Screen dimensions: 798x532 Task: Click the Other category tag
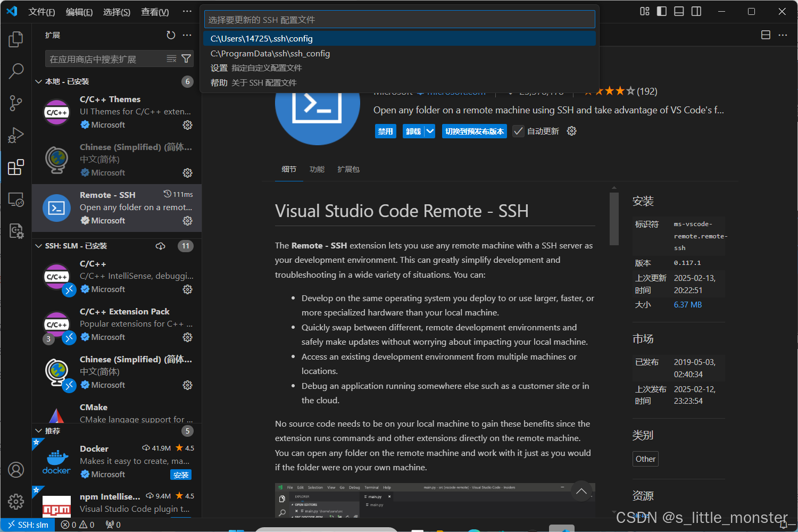pyautogui.click(x=645, y=459)
